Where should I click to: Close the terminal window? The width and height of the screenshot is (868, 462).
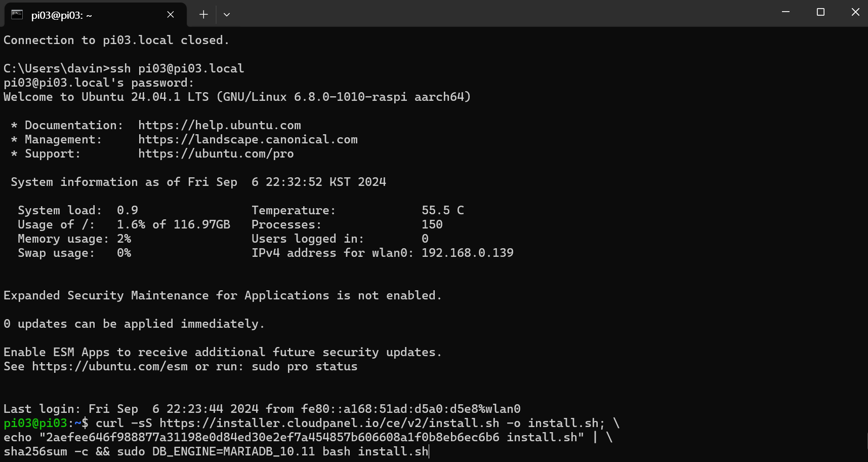point(855,12)
